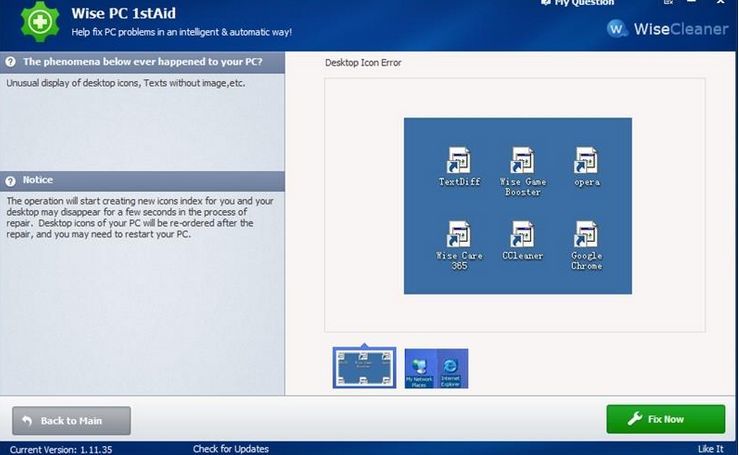Screen dimensions: 739x455
Task: Click the green Wise PC 1stAid gear logo
Action: click(x=40, y=21)
